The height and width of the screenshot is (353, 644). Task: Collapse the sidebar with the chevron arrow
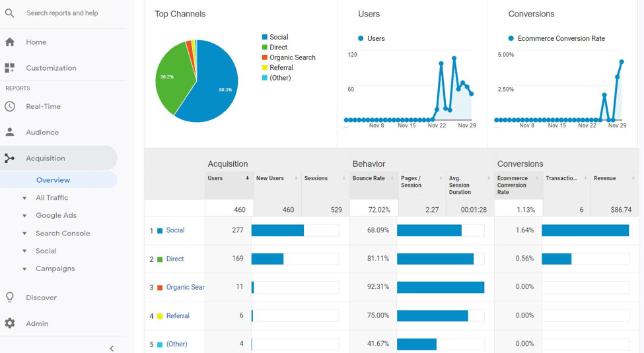pyautogui.click(x=112, y=348)
